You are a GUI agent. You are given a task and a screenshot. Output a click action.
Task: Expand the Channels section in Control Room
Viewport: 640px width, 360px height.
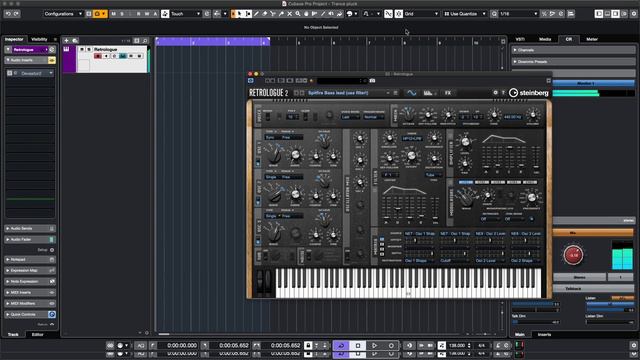coord(573,50)
